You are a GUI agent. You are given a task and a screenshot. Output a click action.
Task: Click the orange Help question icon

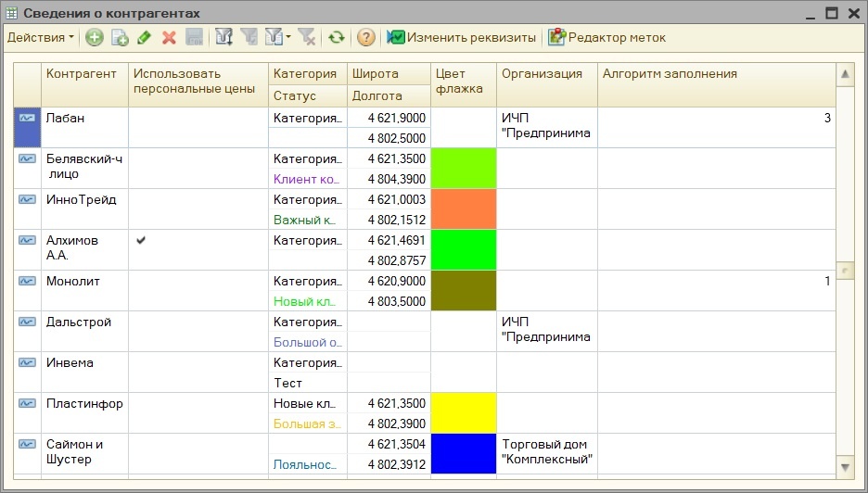(x=366, y=38)
